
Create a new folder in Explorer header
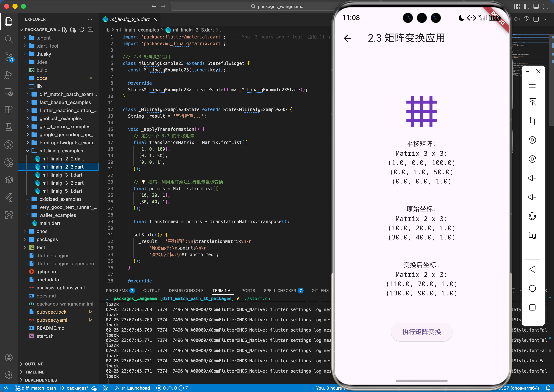(x=73, y=30)
